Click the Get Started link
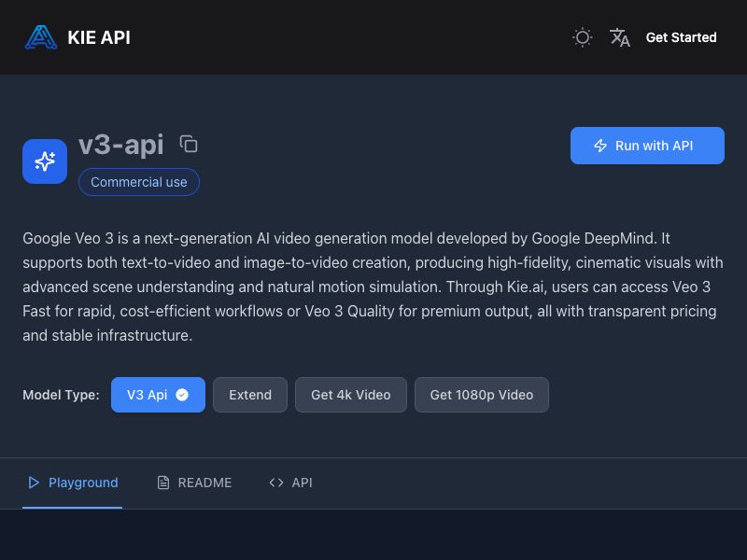 click(x=681, y=37)
